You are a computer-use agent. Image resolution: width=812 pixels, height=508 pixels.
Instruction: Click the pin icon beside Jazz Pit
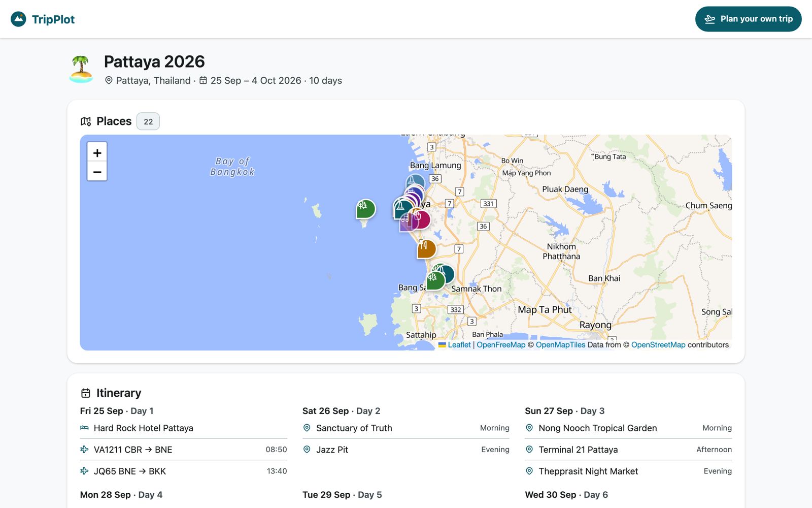307,450
